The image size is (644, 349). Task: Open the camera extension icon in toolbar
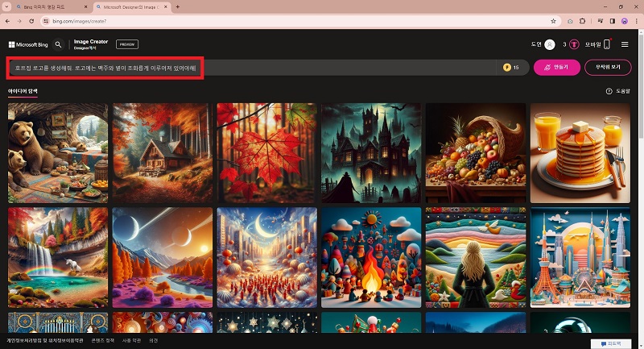(570, 21)
